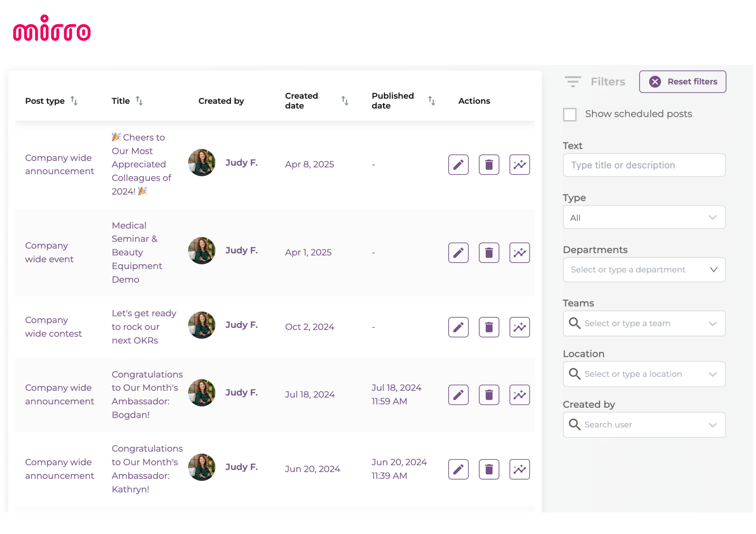Open the Type dropdown set to All
This screenshot has height=534, width=756.
[x=644, y=217]
